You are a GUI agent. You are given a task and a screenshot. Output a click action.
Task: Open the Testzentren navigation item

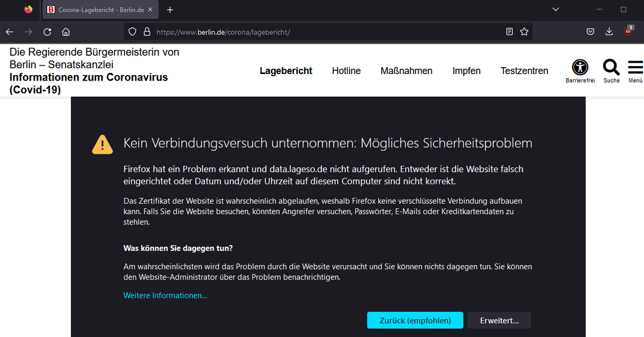click(524, 71)
